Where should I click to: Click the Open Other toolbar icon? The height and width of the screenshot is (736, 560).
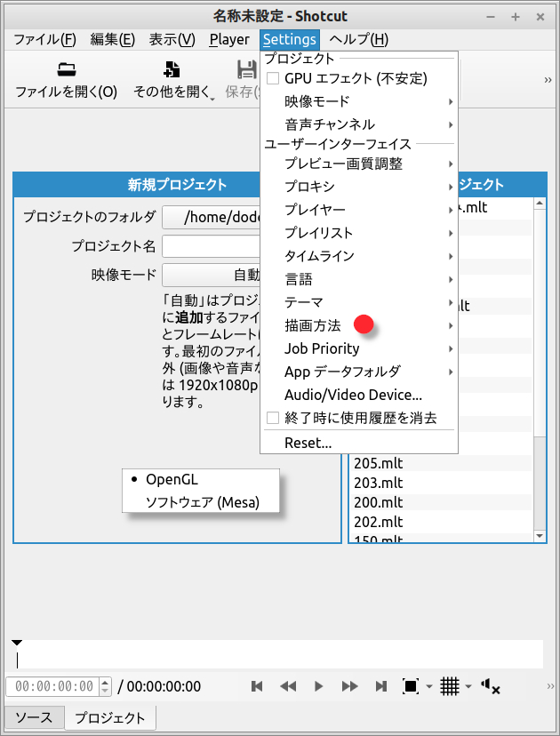coord(172,70)
